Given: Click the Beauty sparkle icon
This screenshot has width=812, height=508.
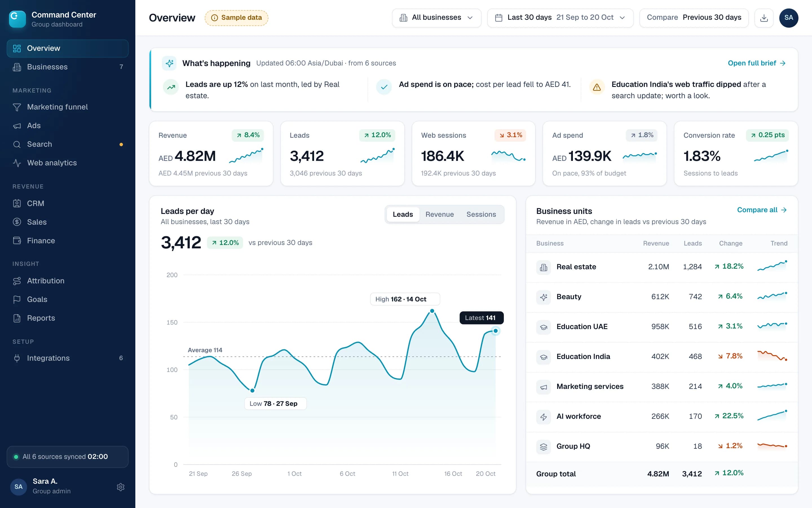Looking at the screenshot, I should pyautogui.click(x=543, y=297).
